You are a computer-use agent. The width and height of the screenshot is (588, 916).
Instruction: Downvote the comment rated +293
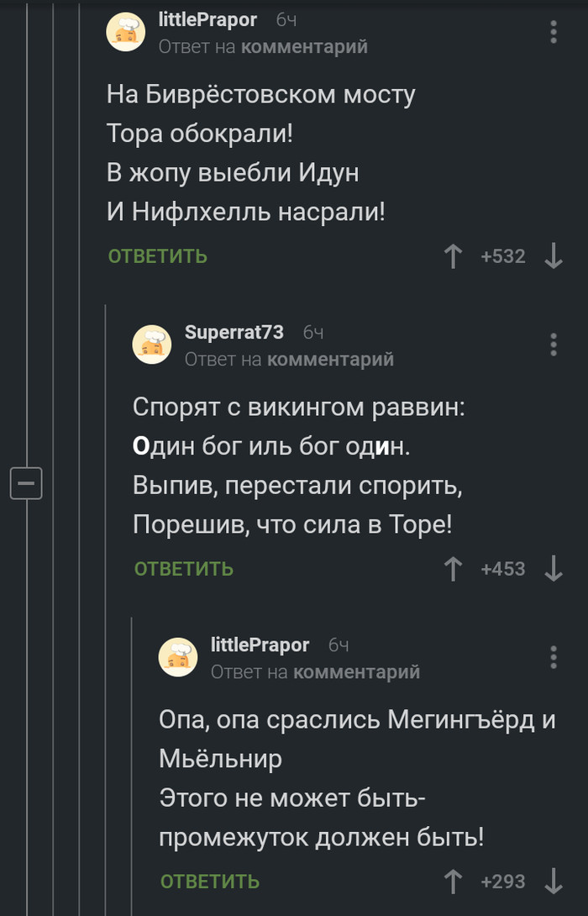554,882
